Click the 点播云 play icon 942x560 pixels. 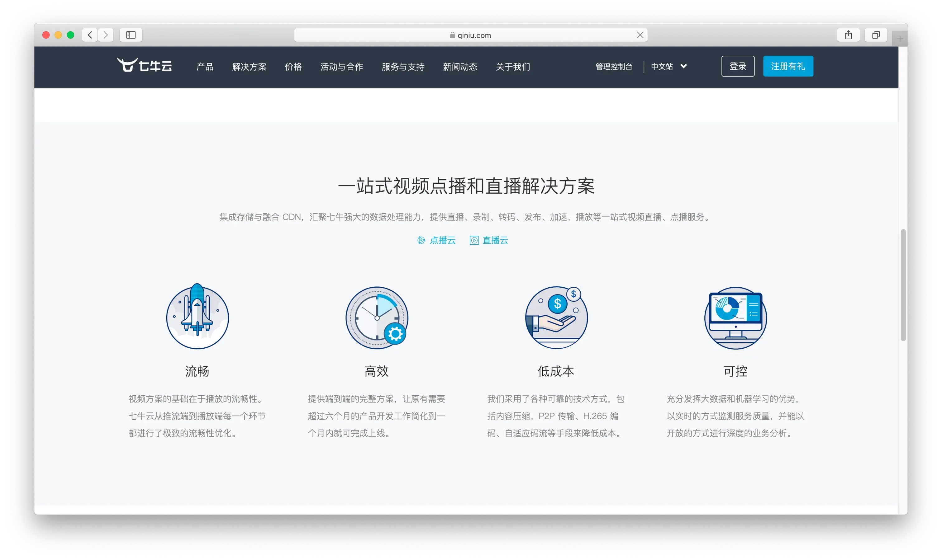(x=422, y=240)
